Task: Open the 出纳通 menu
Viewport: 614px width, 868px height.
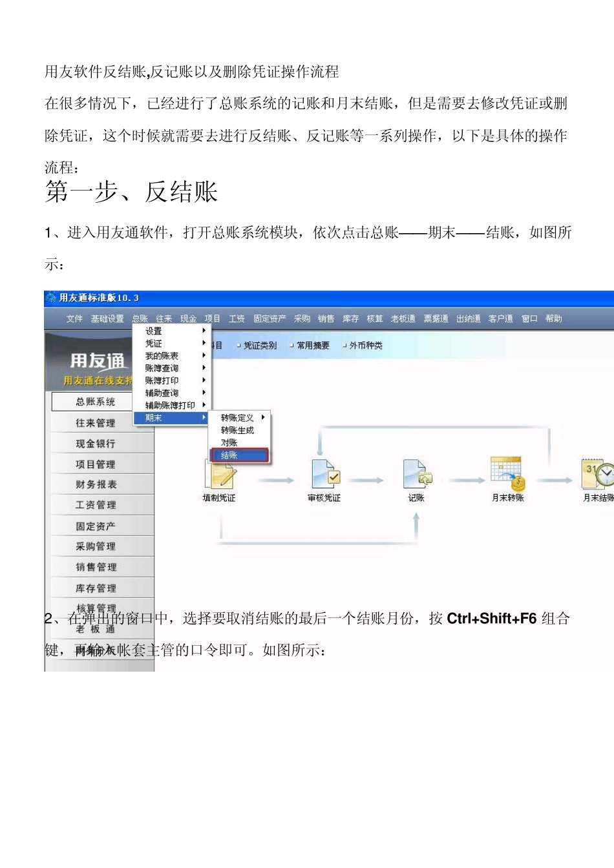Action: [469, 319]
